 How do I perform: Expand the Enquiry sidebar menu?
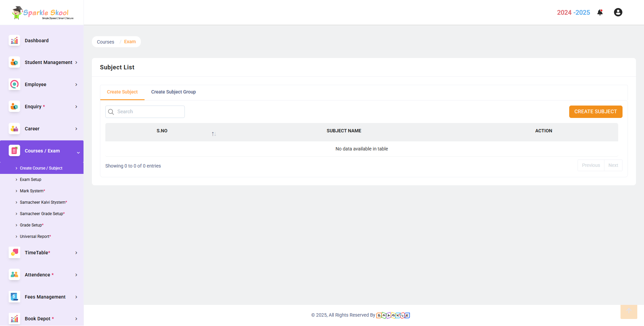(x=33, y=107)
